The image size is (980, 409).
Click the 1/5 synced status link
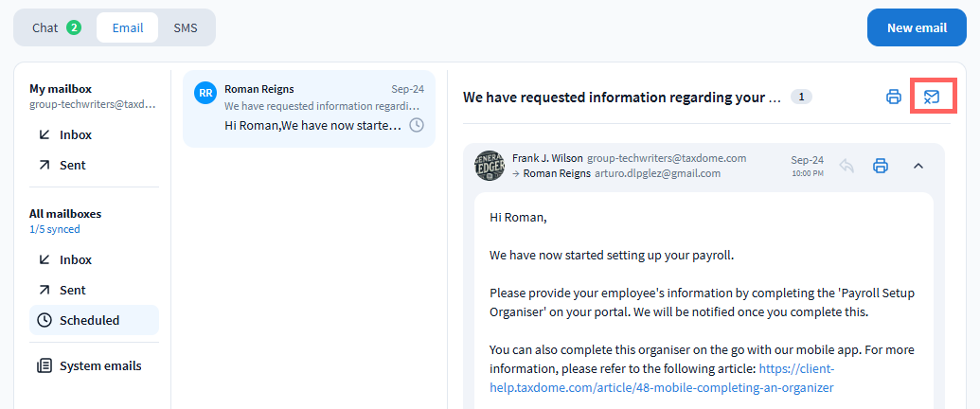tap(54, 229)
